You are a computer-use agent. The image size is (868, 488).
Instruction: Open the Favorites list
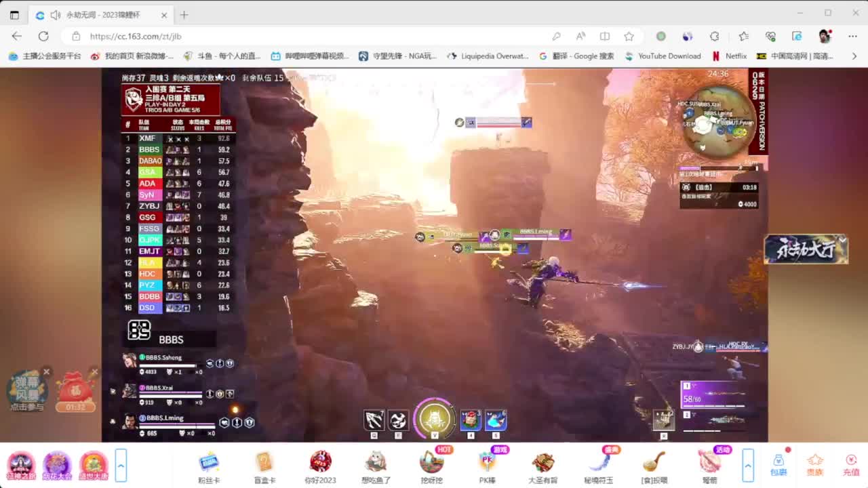point(743,36)
